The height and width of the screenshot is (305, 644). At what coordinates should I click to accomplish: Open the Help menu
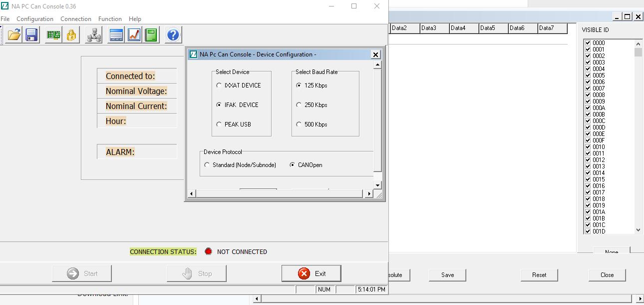pyautogui.click(x=135, y=19)
